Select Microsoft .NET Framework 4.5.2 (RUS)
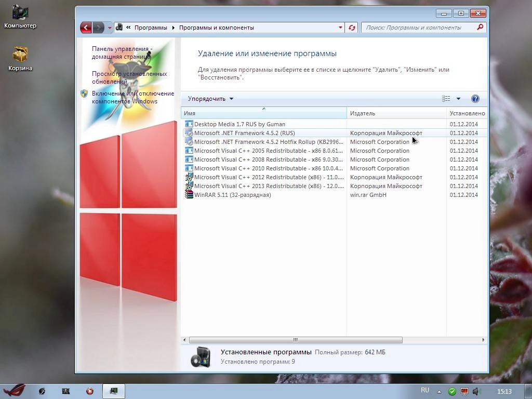532x399 pixels. (x=244, y=133)
